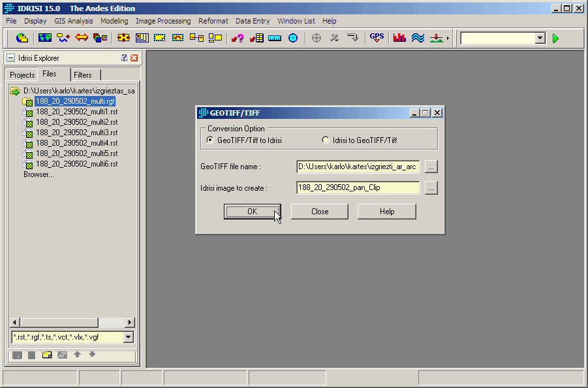Click the cyan circle toolbar icon

(293, 38)
